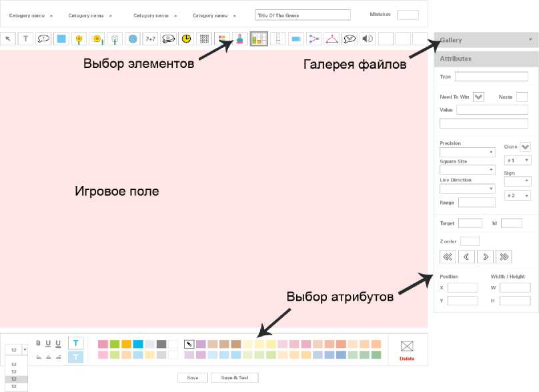Set text color with cyan T button
The image size is (539, 392).
(x=75, y=343)
